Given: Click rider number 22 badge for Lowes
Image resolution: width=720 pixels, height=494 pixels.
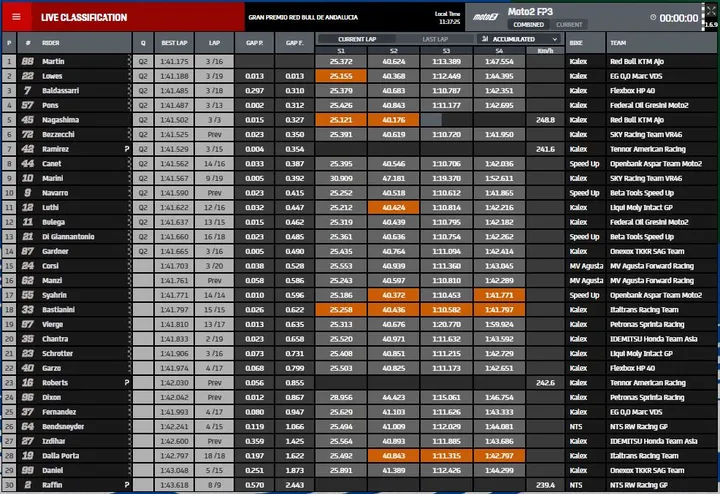Looking at the screenshot, I should (28, 76).
